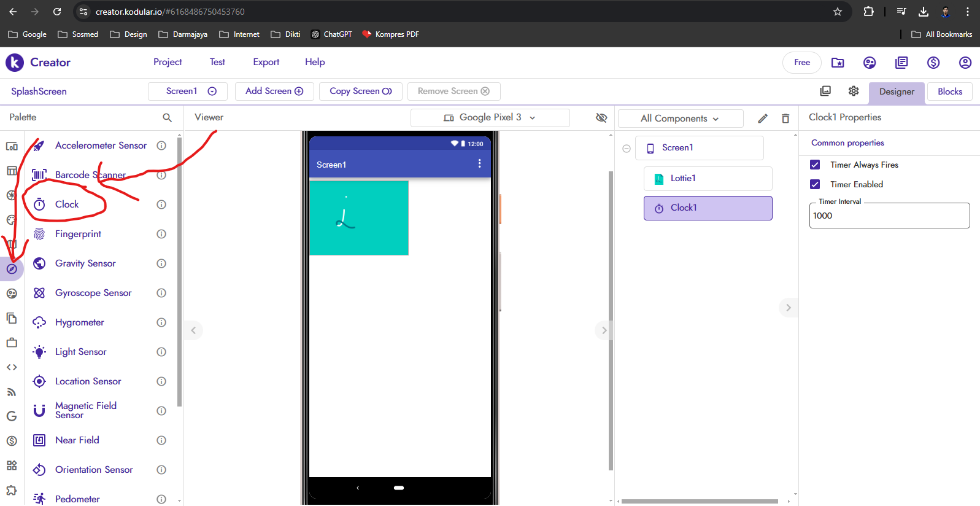Click the Add Screen button
980x506 pixels.
pyautogui.click(x=274, y=91)
